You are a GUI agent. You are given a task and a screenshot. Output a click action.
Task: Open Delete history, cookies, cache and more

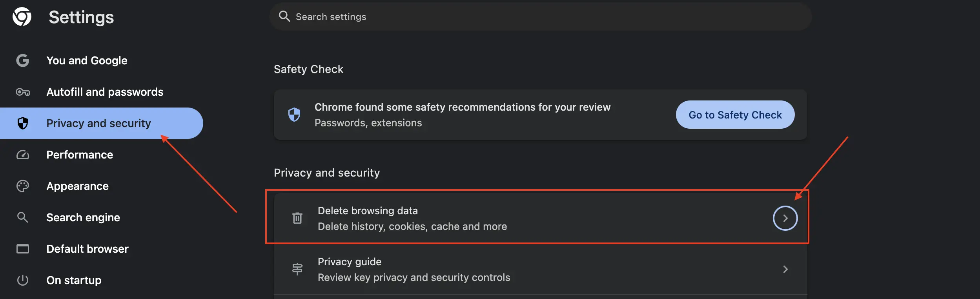[412, 226]
